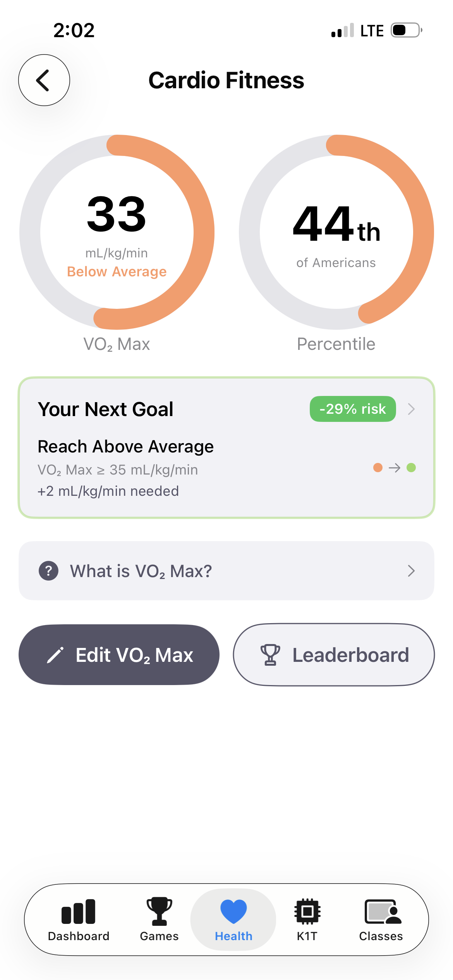Tap the green -29% risk badge
The height and width of the screenshot is (980, 453).
(x=352, y=409)
